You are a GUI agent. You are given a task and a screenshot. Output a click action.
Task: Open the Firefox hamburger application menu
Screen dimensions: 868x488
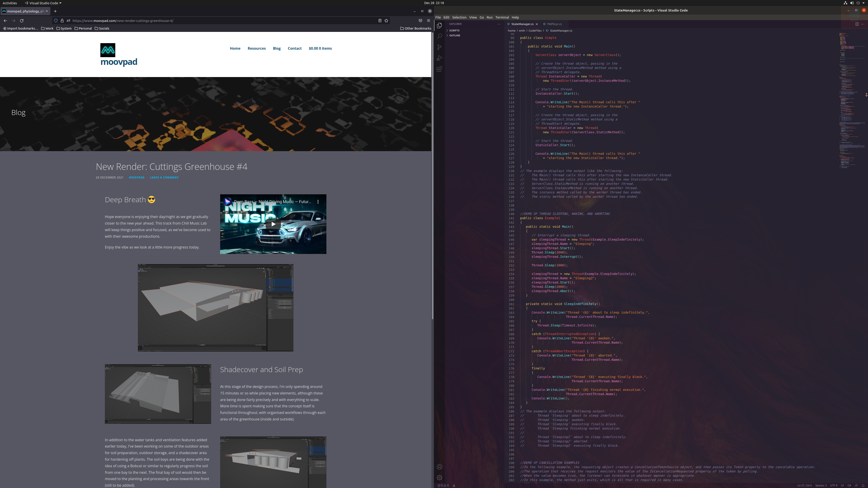[x=429, y=21]
